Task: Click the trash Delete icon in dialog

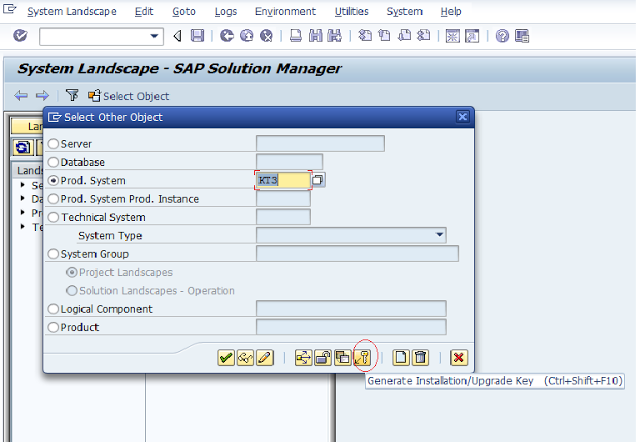Action: [x=420, y=358]
